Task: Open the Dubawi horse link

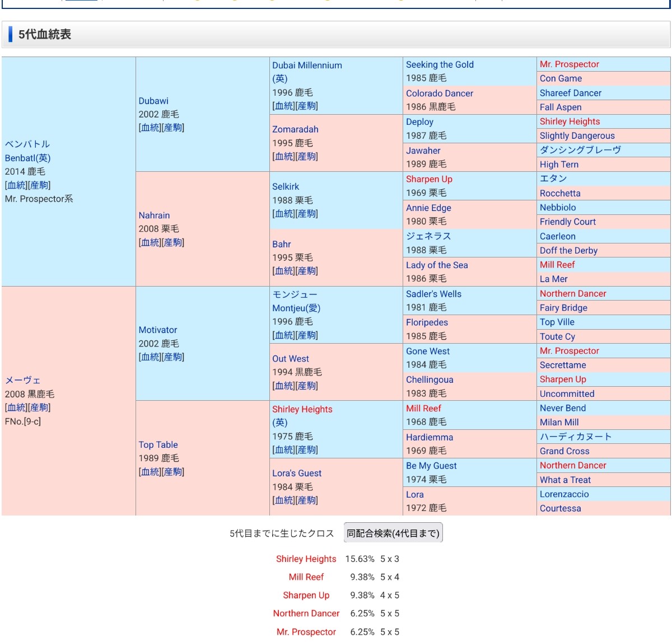Action: (x=153, y=101)
